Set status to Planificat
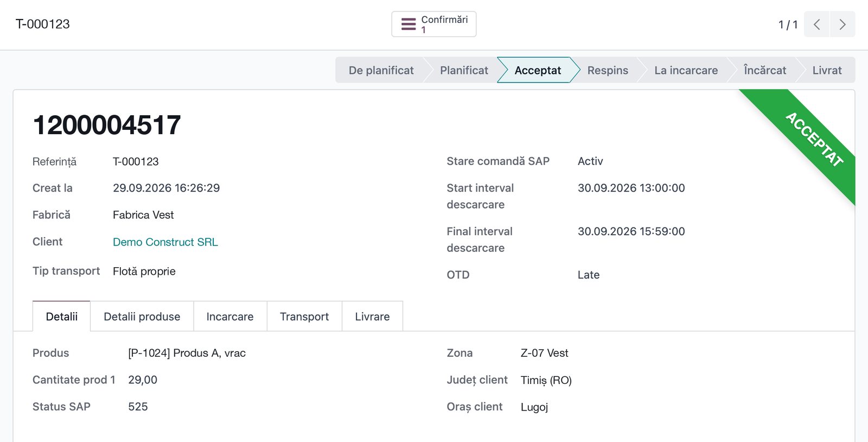The height and width of the screenshot is (442, 868). [464, 70]
